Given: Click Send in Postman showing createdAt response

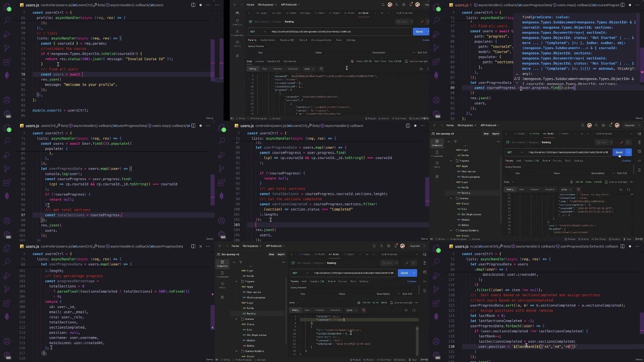Looking at the screenshot, I should tap(619, 152).
